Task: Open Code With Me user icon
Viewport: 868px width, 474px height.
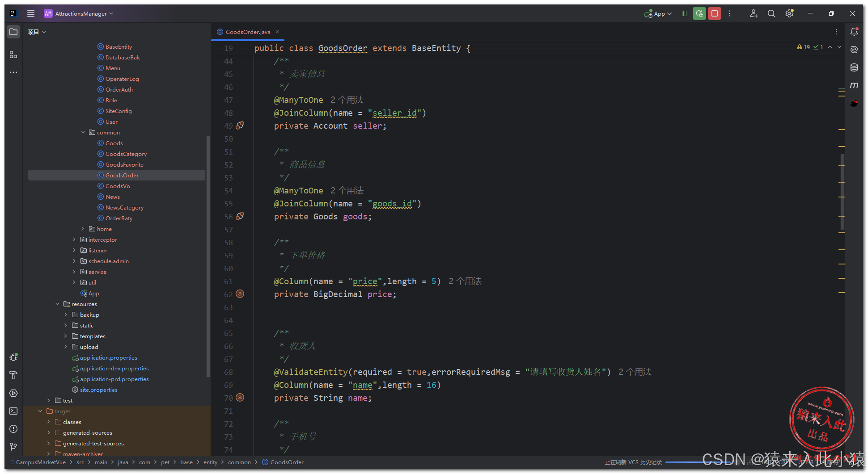Action: click(x=754, y=13)
